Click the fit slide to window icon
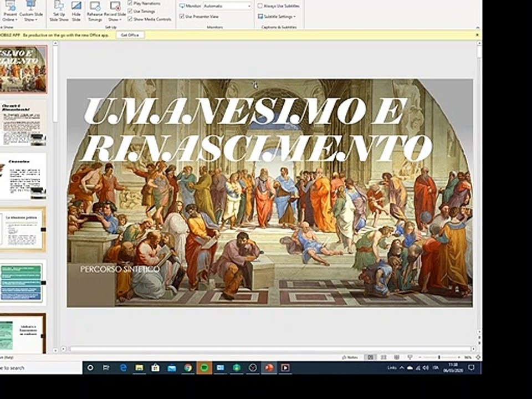This screenshot has width=532, height=399. click(478, 357)
